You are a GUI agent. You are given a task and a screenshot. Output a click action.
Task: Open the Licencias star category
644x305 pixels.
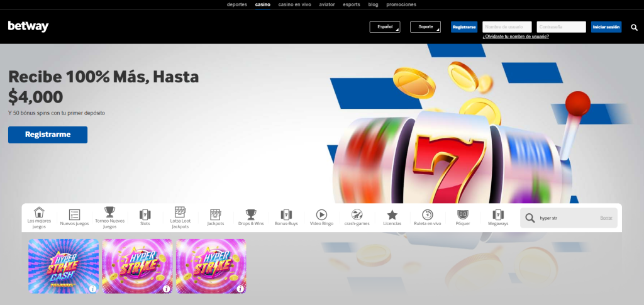tap(392, 218)
